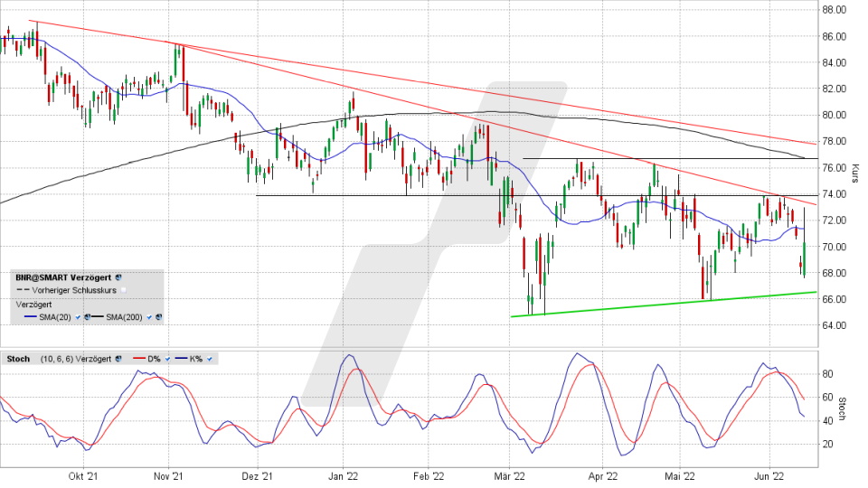Screen dimensions: 868x488
Task: Click the Feb '22 date label
Action: pos(429,476)
